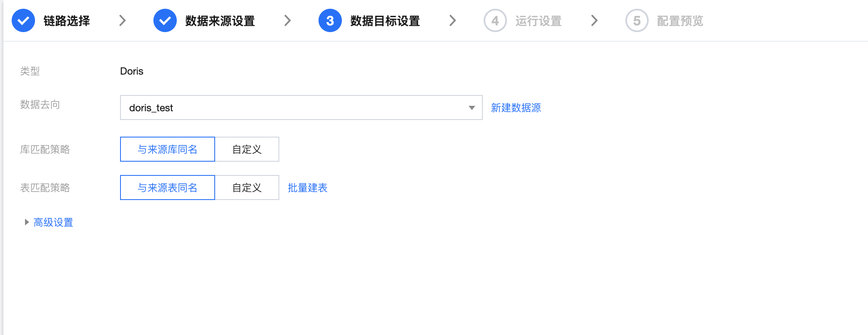Select 与来源库同名 database matching option
The image size is (868, 335).
tap(168, 149)
